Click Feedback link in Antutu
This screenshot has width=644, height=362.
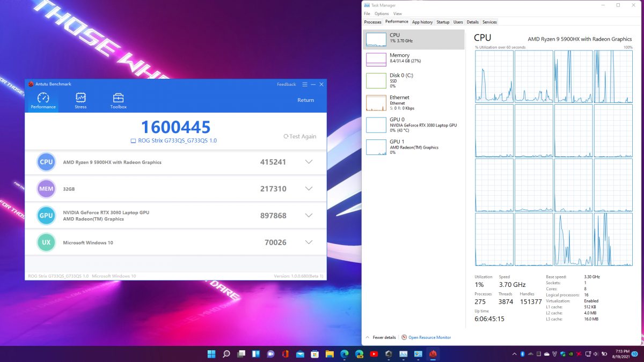[287, 84]
